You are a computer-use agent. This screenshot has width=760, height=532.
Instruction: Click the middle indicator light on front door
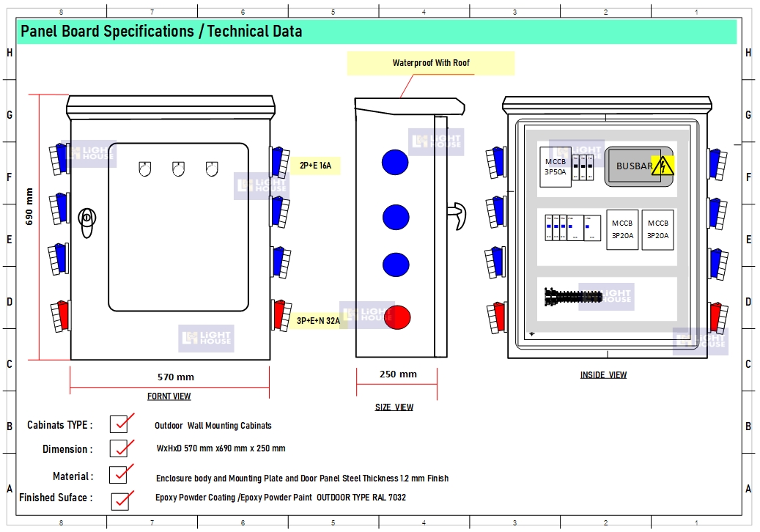click(x=178, y=169)
